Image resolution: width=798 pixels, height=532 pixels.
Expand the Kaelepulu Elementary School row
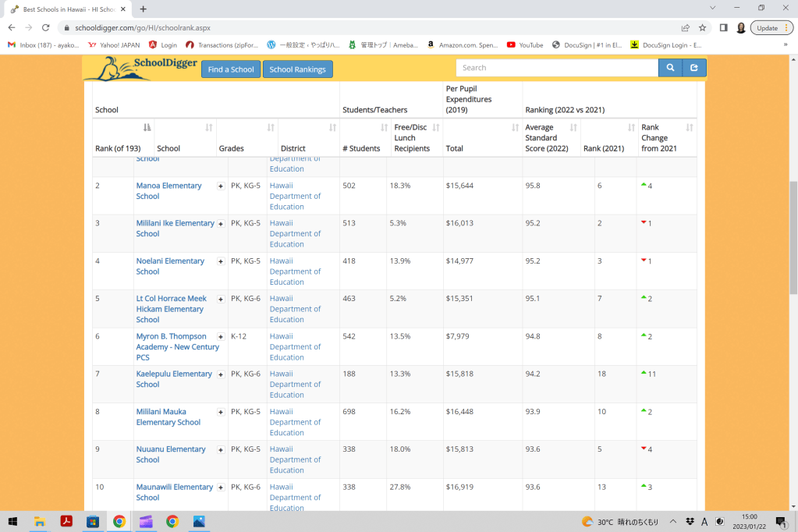pyautogui.click(x=221, y=374)
